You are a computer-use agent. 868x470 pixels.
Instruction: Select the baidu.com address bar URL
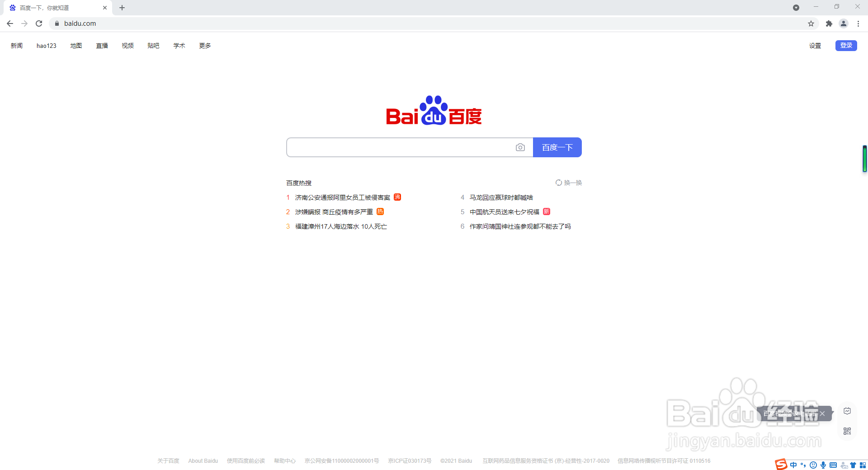click(x=80, y=23)
